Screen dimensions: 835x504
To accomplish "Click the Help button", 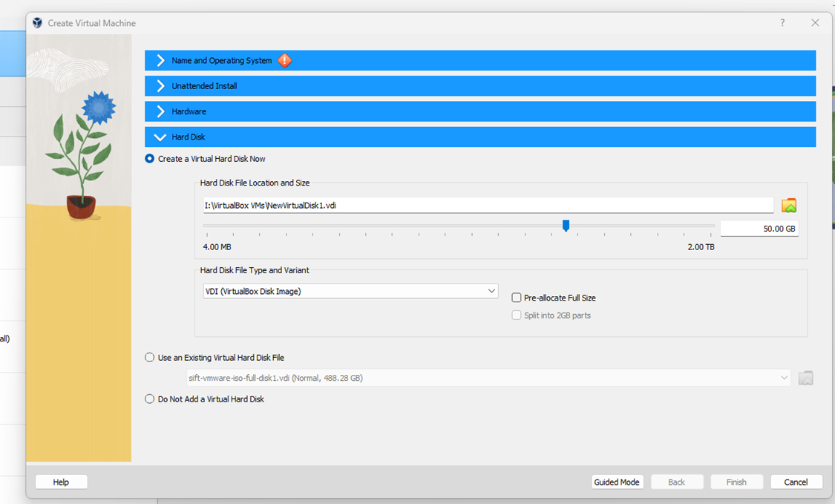I will (x=61, y=481).
